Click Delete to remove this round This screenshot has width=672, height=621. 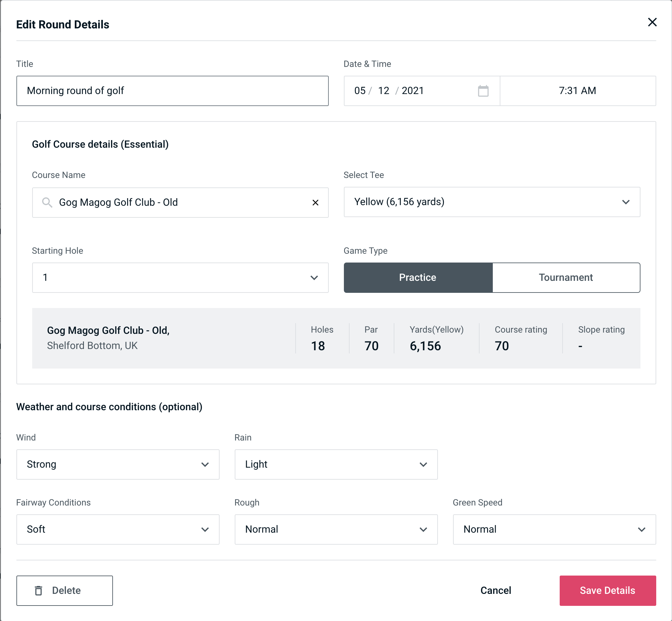pos(64,591)
